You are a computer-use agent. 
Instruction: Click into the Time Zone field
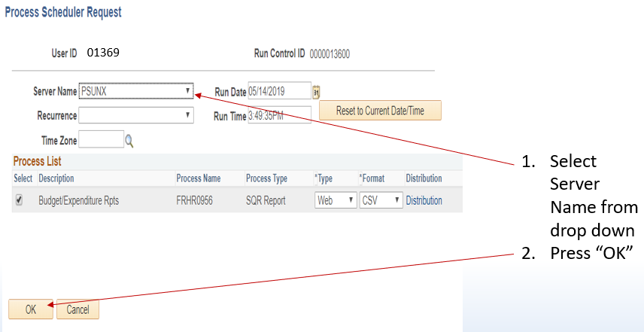[x=101, y=140]
